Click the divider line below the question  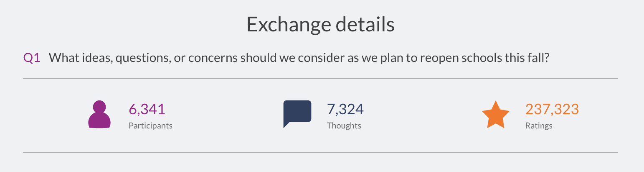(320, 78)
